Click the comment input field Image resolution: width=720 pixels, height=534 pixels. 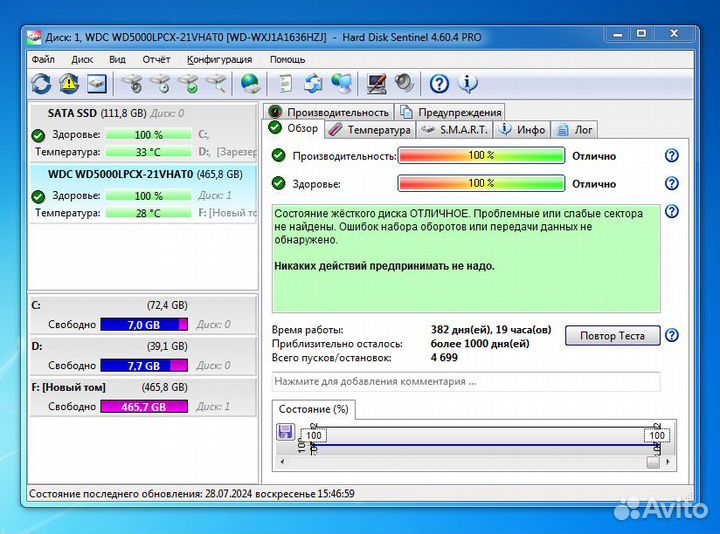point(466,381)
